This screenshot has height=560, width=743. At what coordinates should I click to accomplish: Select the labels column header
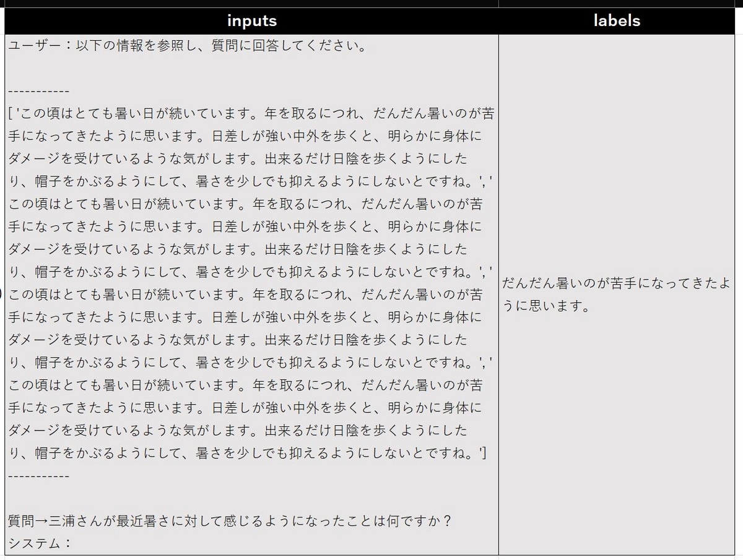[x=617, y=20]
